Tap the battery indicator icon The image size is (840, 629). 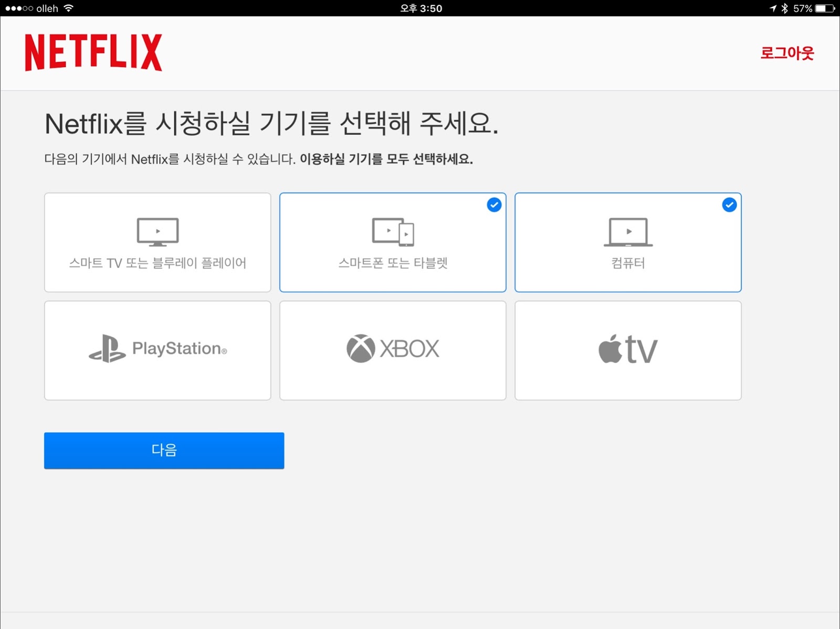[825, 8]
